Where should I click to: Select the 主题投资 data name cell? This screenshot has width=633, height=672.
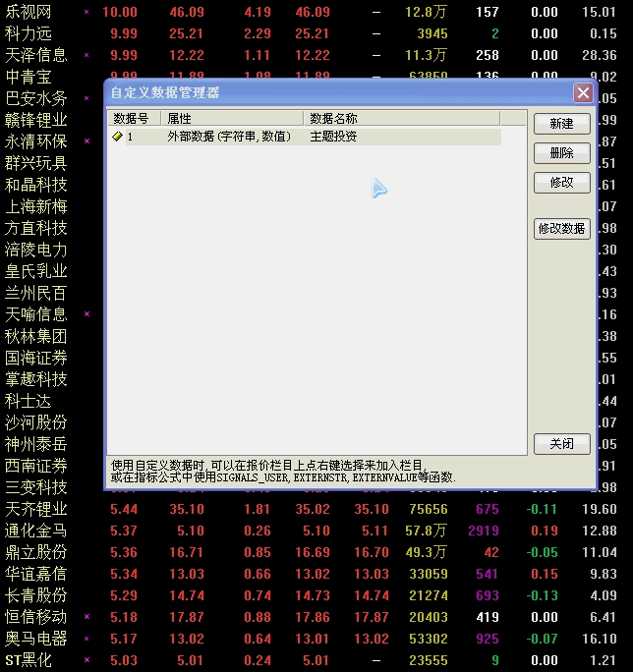[333, 137]
